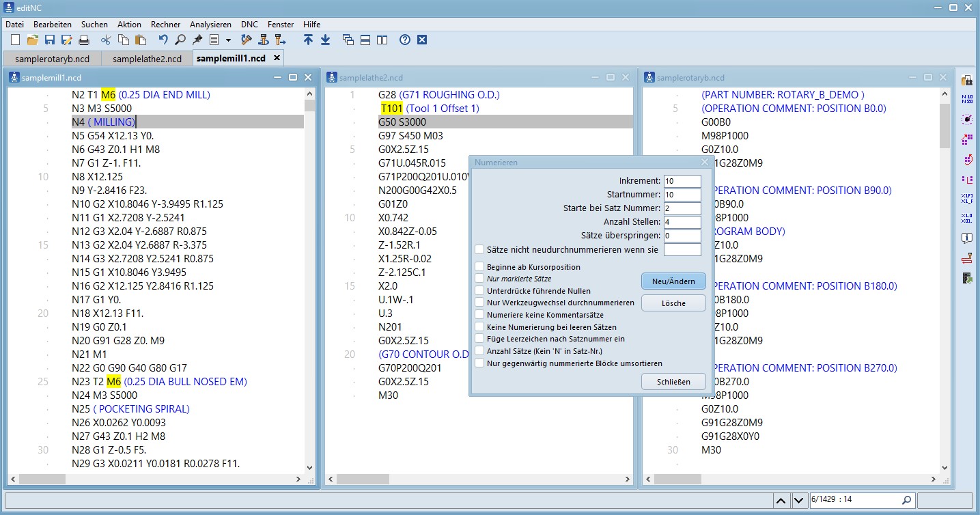980x515 pixels.
Task: Click the Paste icon in the toolbar
Action: 140,40
